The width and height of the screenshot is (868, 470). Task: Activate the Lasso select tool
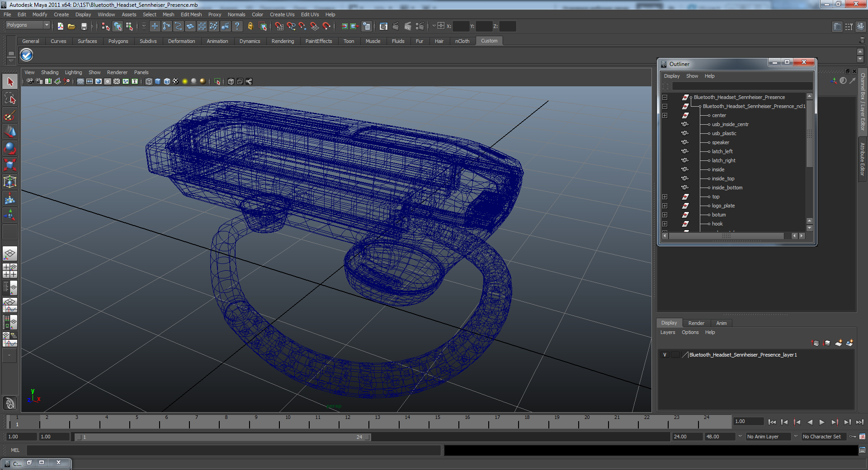pyautogui.click(x=10, y=99)
